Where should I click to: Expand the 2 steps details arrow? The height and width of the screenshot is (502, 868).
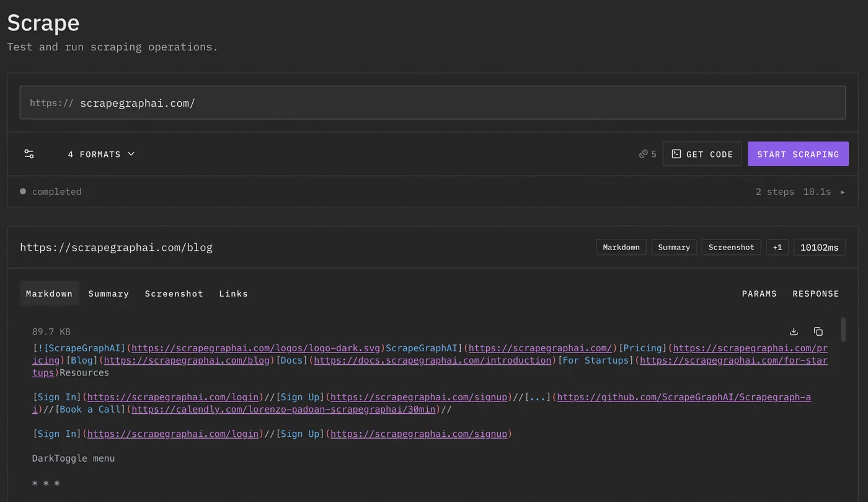coord(843,192)
